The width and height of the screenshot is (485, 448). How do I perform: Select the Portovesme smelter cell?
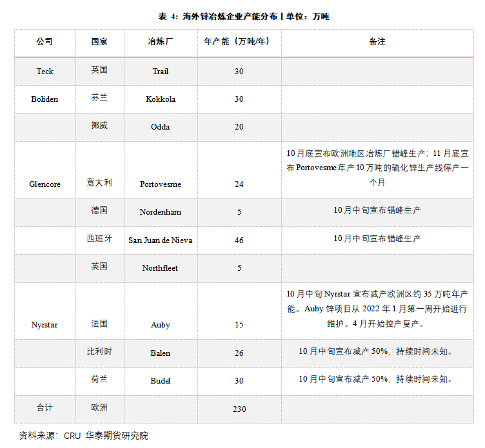pos(160,184)
